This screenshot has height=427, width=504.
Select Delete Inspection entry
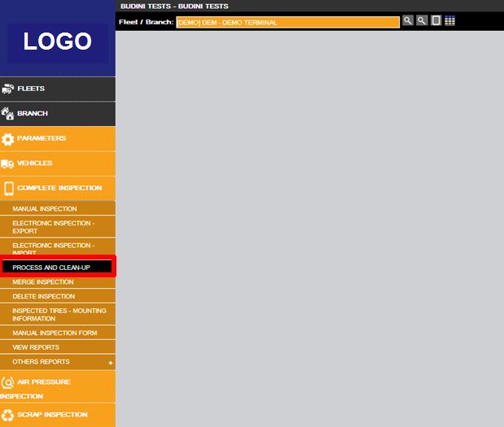(x=43, y=297)
